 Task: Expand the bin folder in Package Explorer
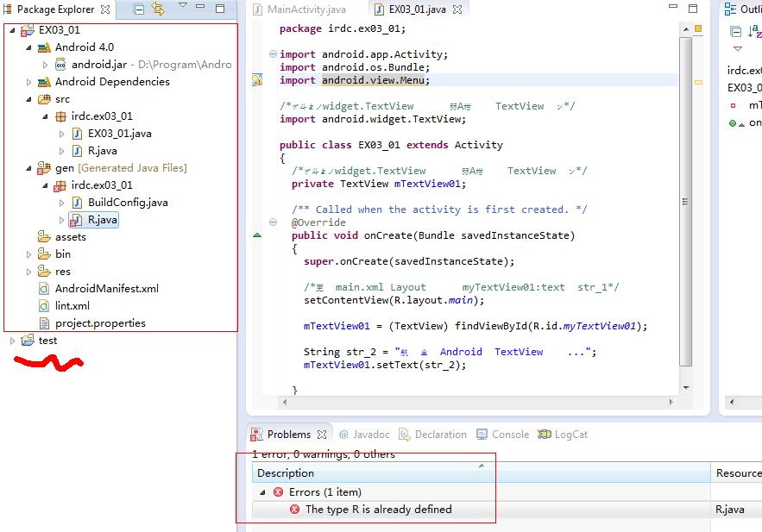[27, 253]
